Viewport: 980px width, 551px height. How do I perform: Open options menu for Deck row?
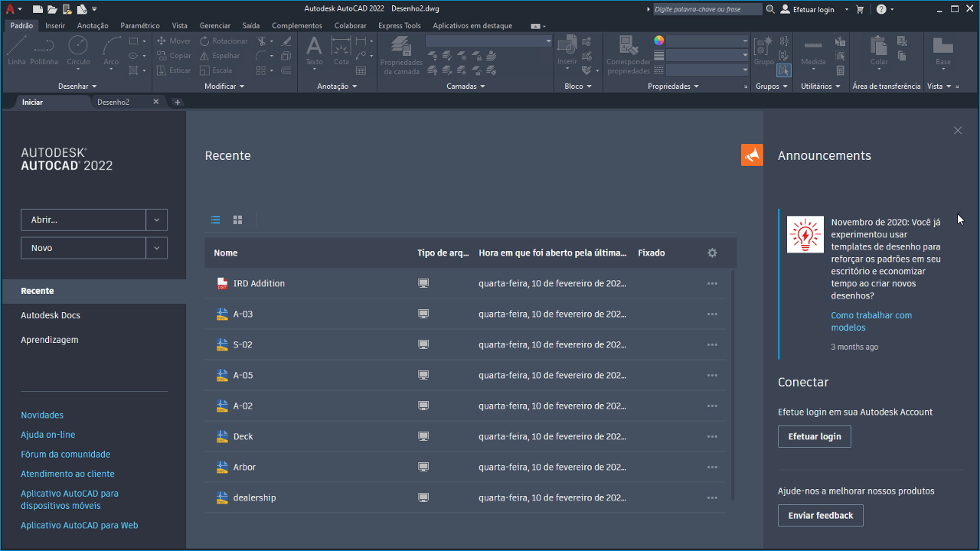click(712, 436)
